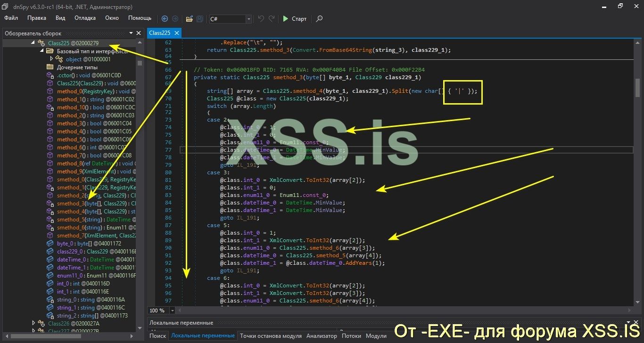Open the Правка menu
644x343 pixels.
(37, 18)
